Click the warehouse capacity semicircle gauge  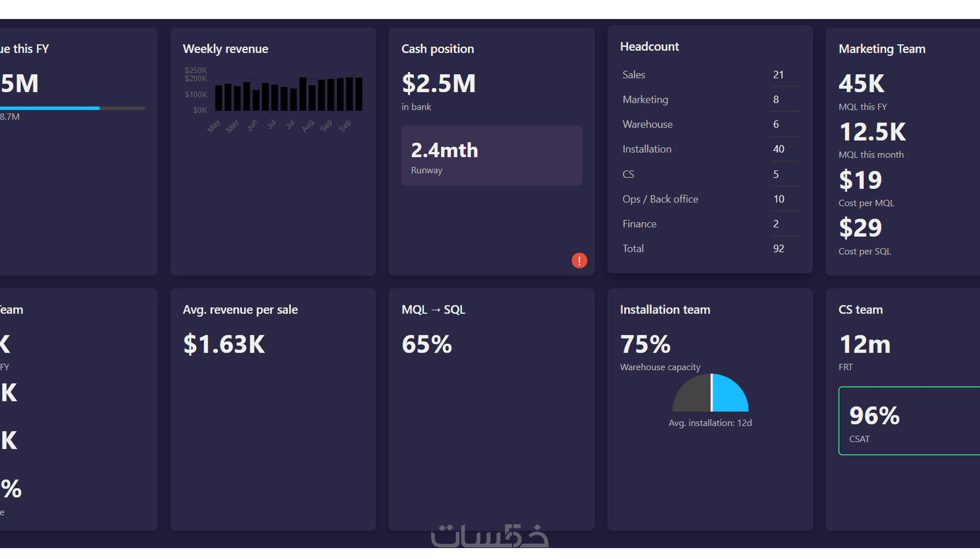710,392
